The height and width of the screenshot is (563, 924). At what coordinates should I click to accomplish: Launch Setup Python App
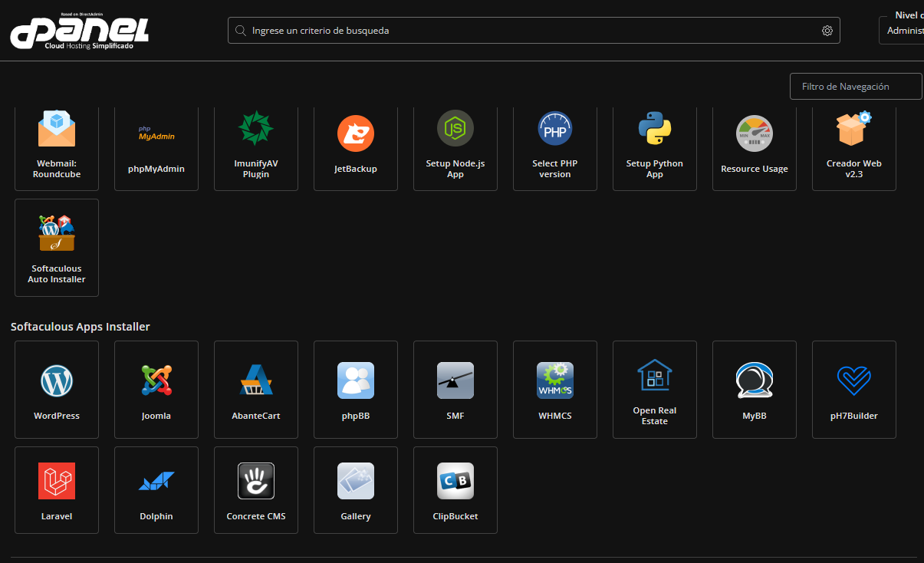coord(654,146)
